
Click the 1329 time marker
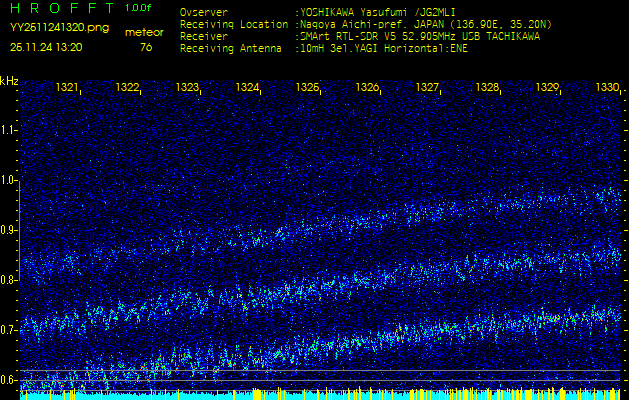pos(547,87)
